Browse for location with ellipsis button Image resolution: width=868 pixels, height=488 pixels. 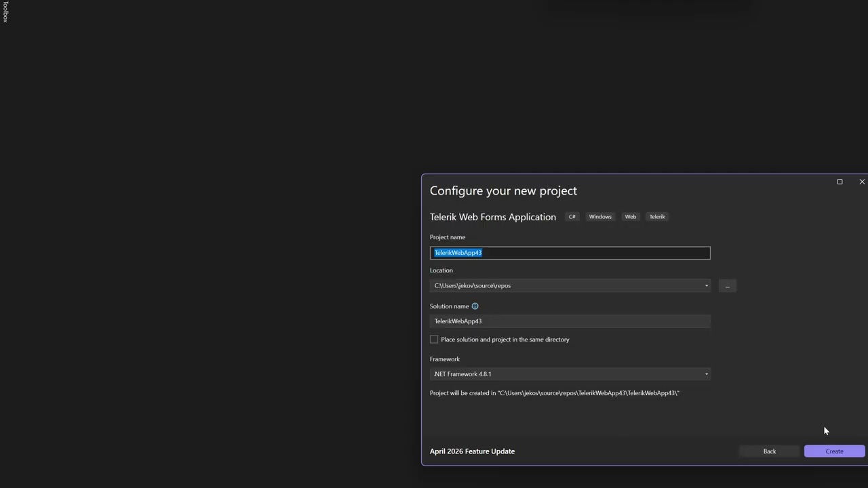point(727,286)
